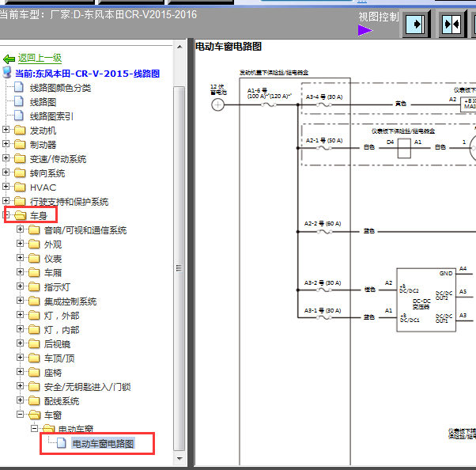This screenshot has height=470, width=476.
Task: Expand the 仪表 folder
Action: click(x=20, y=258)
